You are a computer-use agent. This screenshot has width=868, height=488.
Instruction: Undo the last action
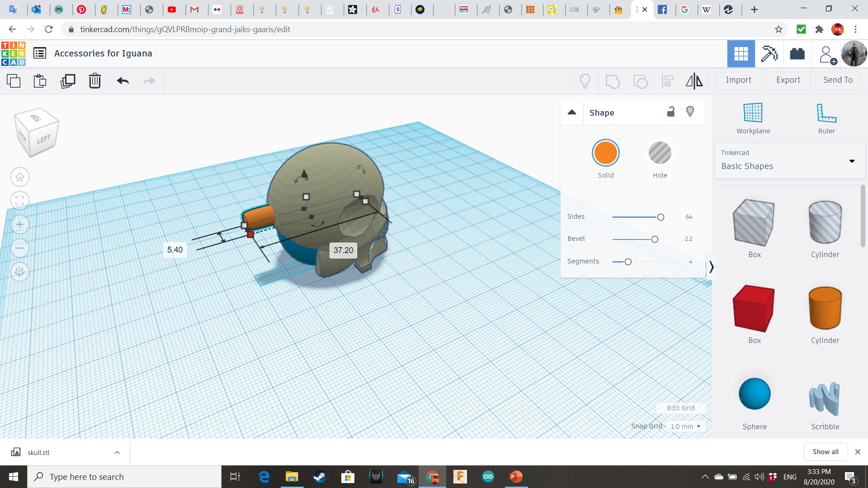[123, 81]
